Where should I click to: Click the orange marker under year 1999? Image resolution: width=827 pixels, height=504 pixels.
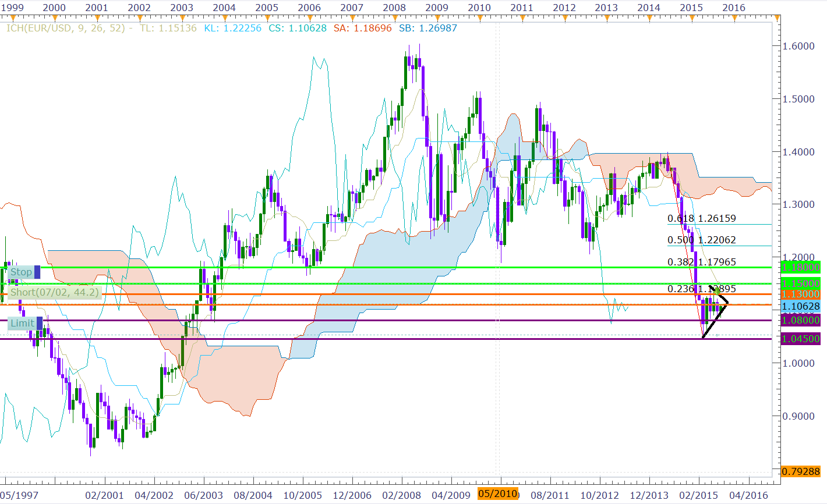12,19
